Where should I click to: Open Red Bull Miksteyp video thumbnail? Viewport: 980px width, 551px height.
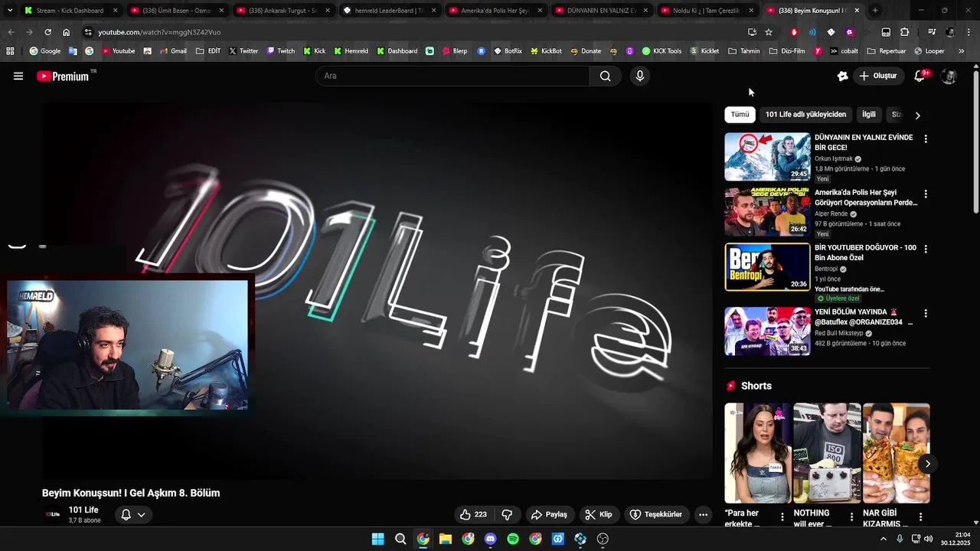[x=767, y=331]
